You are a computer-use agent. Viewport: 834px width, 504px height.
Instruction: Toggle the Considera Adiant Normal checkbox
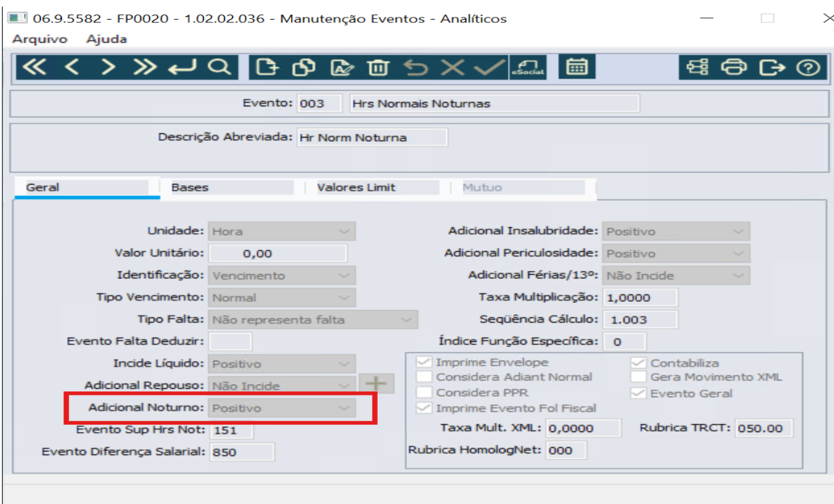pos(424,377)
